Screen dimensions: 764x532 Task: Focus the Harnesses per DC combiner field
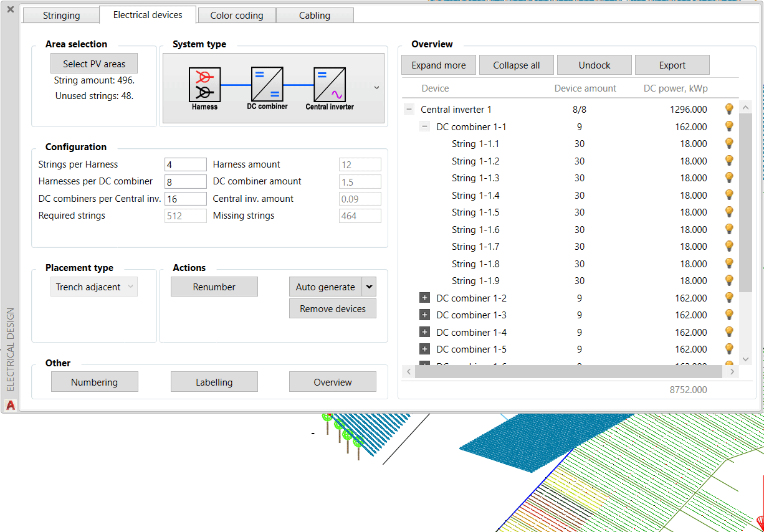click(186, 181)
